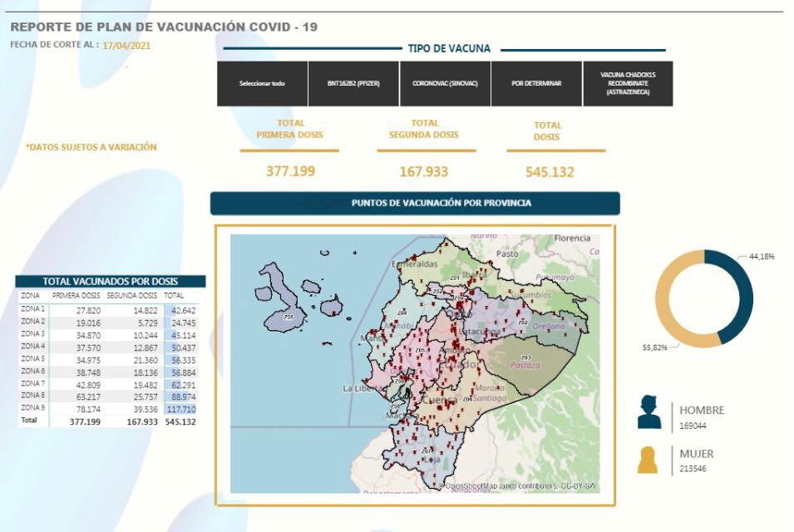Select the ZONA 9 row label
This screenshot has height=532, width=794.
tap(32, 408)
